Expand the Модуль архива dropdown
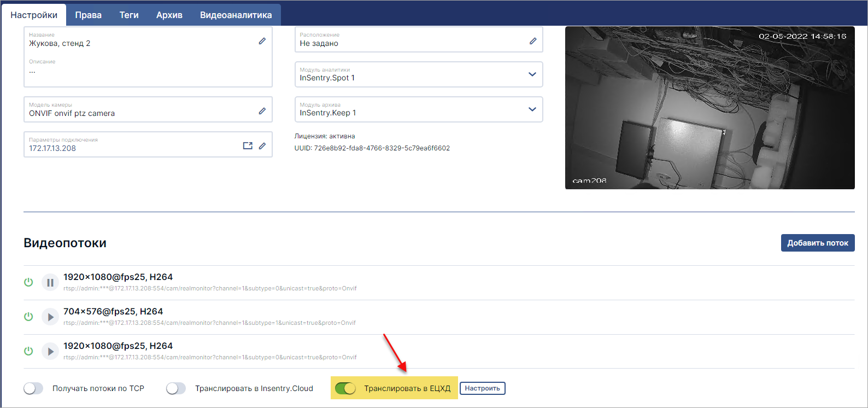The image size is (868, 408). click(x=532, y=109)
